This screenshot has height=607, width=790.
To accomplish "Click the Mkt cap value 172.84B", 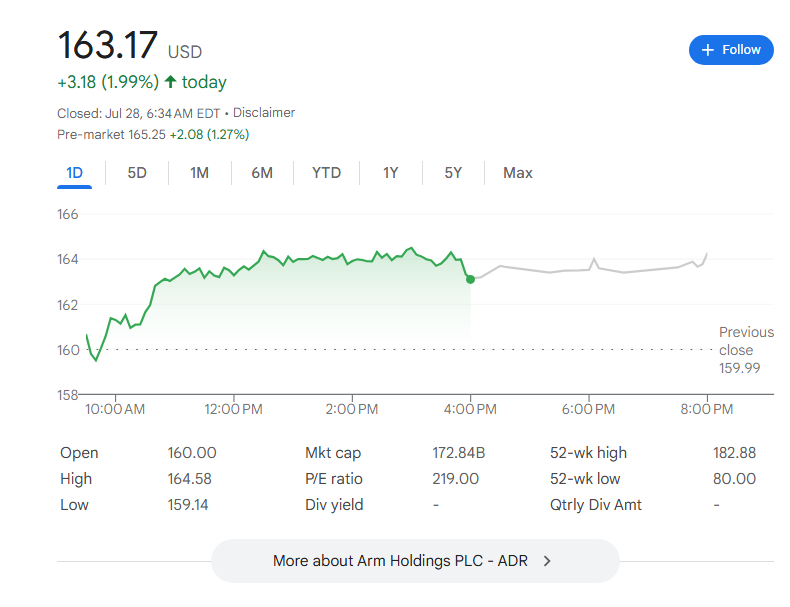I will tap(458, 453).
